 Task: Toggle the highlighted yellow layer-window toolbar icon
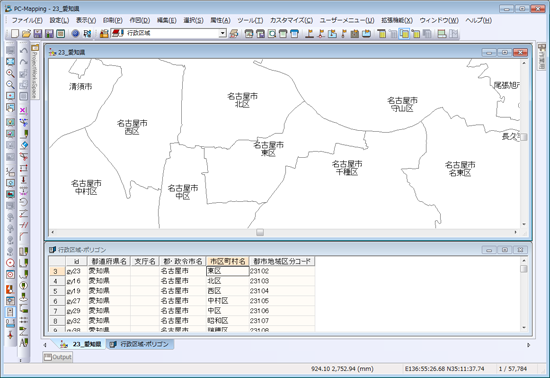404,34
